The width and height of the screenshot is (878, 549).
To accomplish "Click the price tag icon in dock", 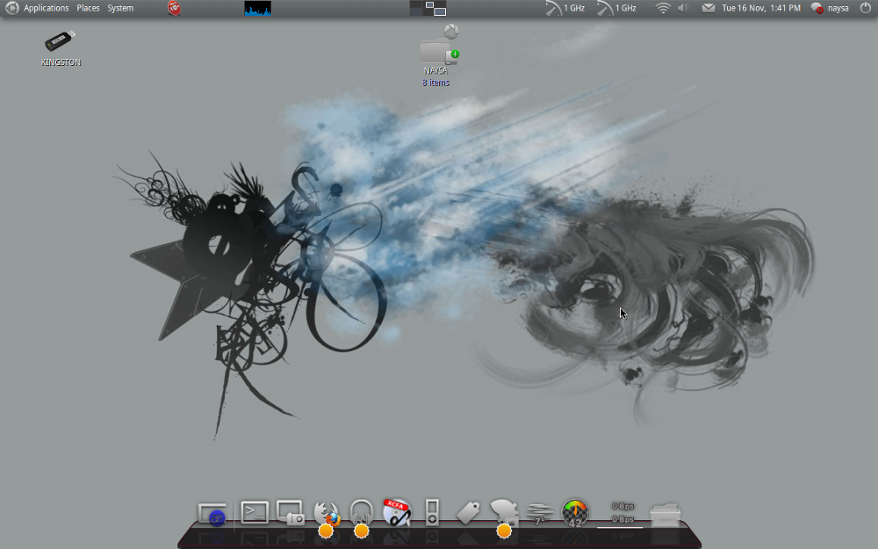I will (x=468, y=513).
